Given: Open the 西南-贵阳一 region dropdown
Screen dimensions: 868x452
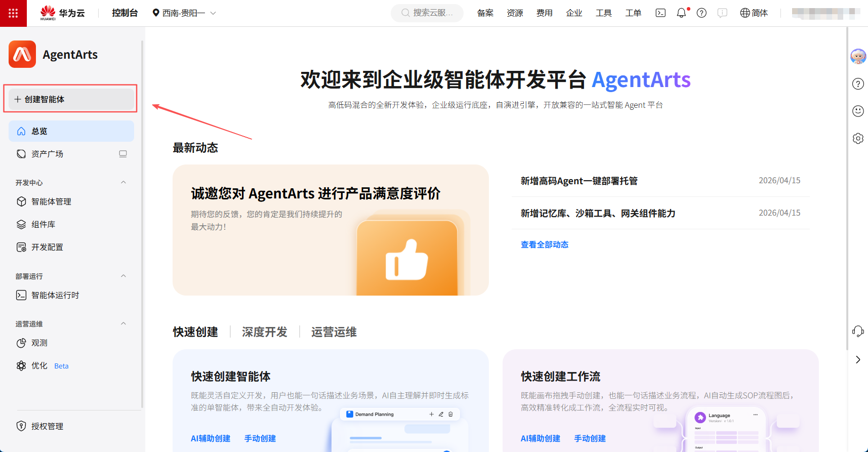Looking at the screenshot, I should (x=184, y=13).
